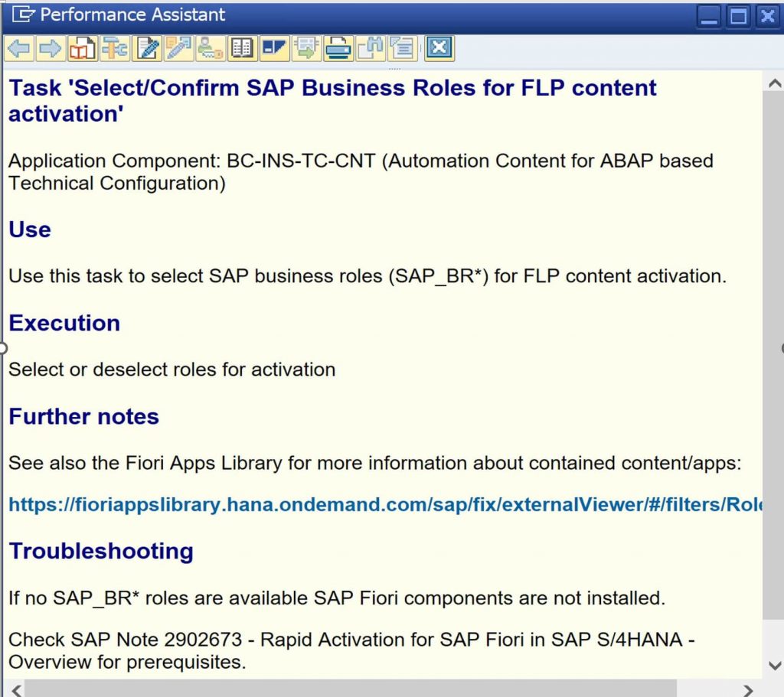Print the help document
The image size is (784, 697).
338,48
